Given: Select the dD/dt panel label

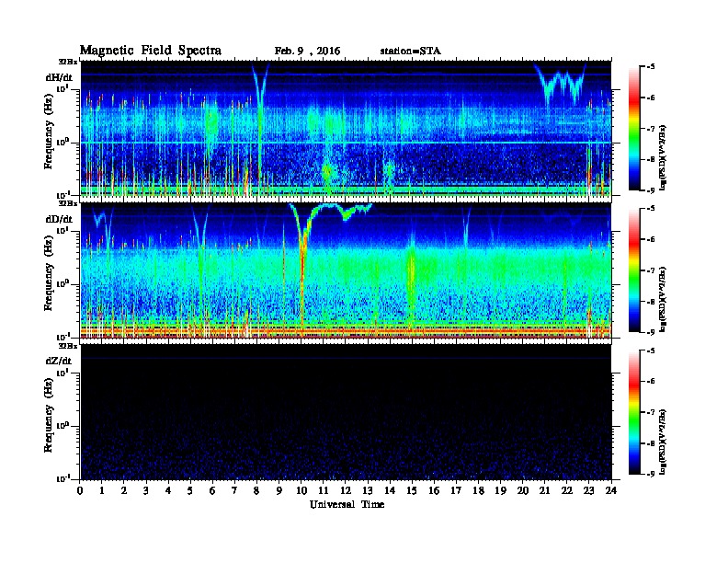Looking at the screenshot, I should (59, 219).
